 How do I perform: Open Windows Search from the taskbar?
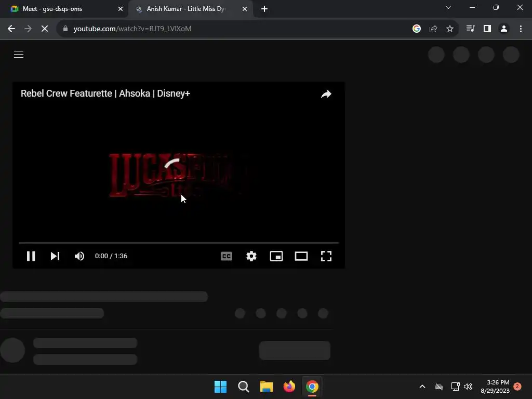tap(244, 387)
